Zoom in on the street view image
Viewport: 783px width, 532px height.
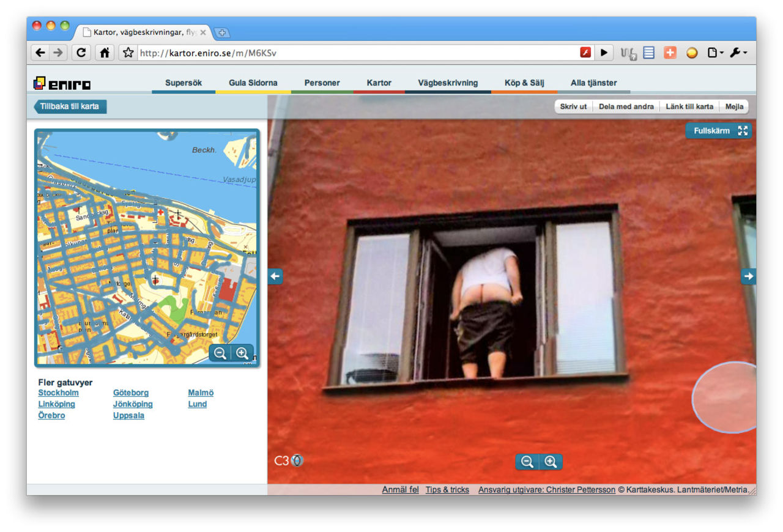click(x=551, y=462)
